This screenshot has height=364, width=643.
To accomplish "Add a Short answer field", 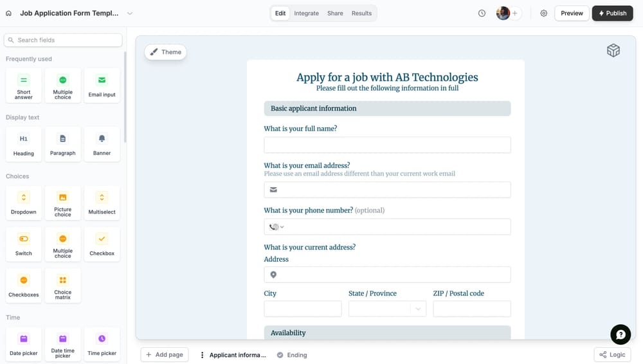I will point(24,86).
